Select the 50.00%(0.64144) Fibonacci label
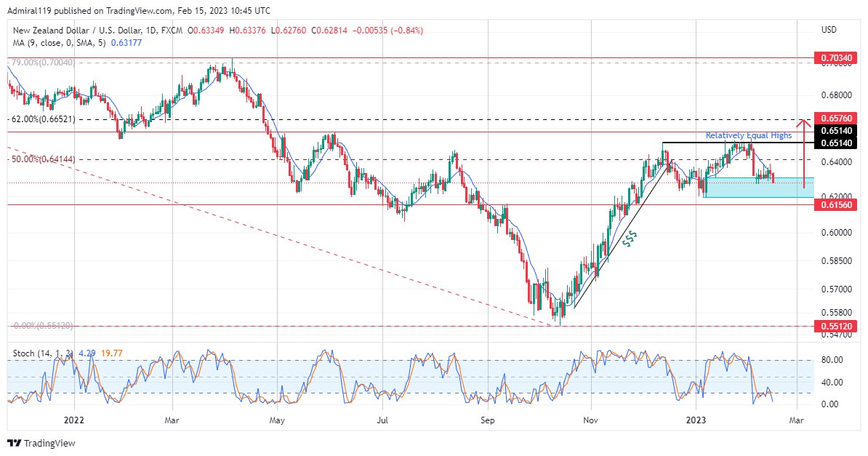This screenshot has height=456, width=868. coord(44,159)
